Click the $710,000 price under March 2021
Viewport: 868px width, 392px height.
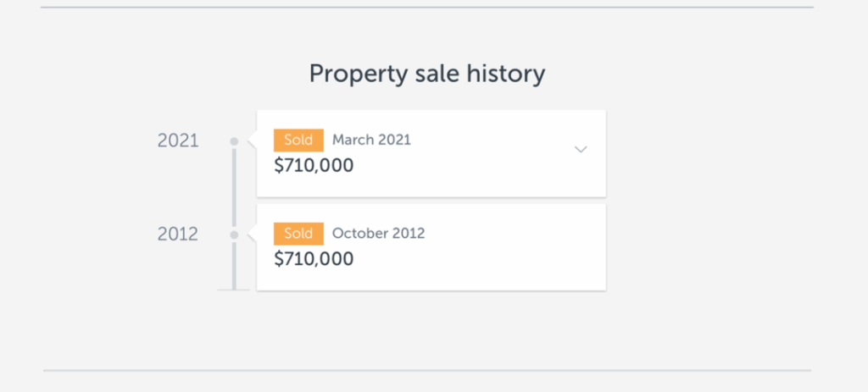click(314, 165)
